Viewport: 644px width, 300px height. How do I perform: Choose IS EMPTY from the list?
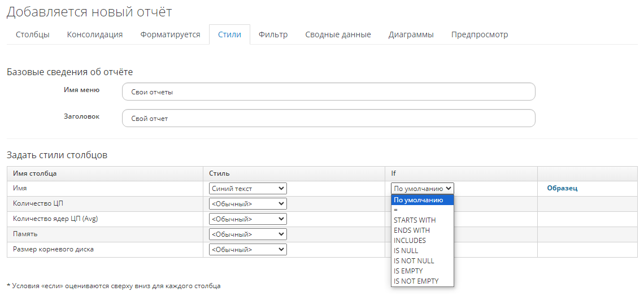tap(408, 271)
